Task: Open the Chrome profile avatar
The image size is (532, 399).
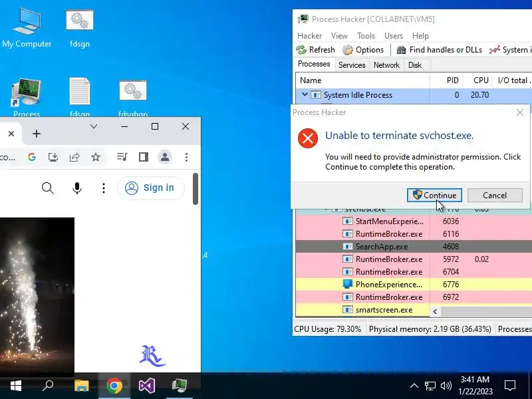Action: click(x=165, y=157)
